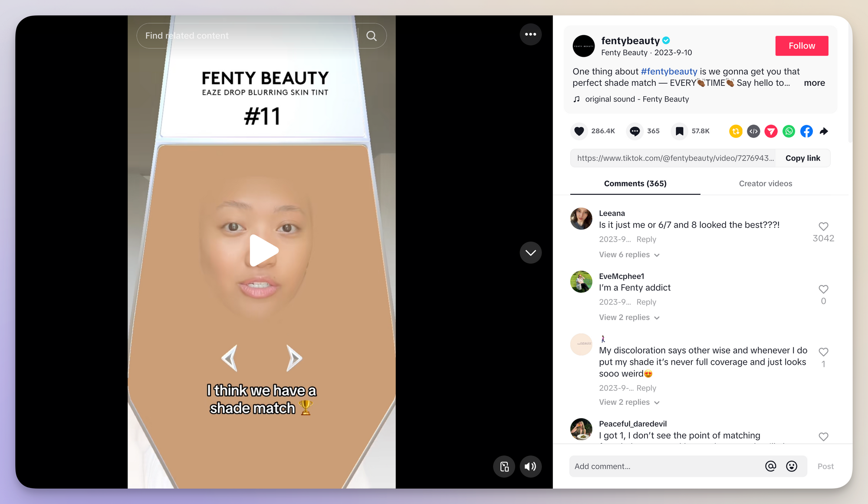Screen dimensions: 868x504
Task: Click the floating player icon
Action: (504, 466)
